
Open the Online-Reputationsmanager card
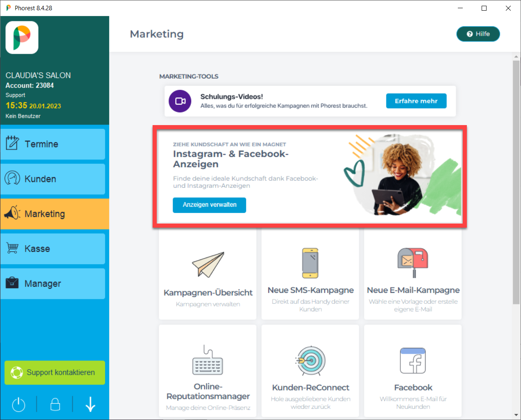coord(208,371)
